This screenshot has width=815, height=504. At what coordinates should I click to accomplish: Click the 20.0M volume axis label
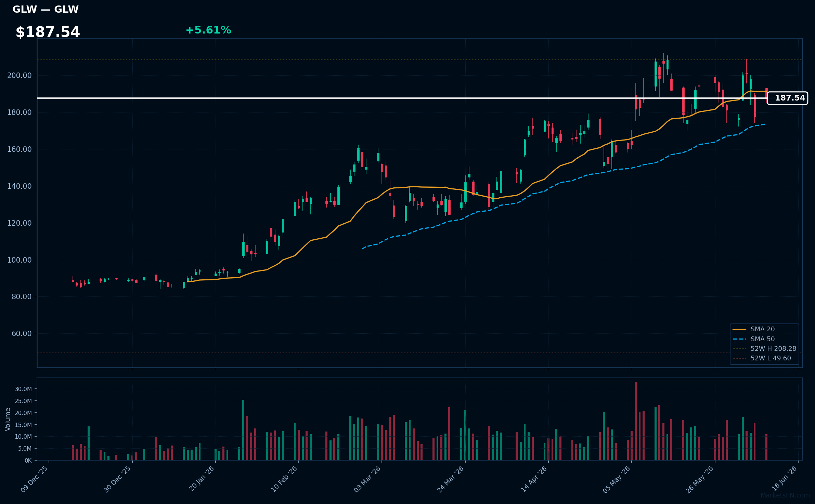pos(23,413)
